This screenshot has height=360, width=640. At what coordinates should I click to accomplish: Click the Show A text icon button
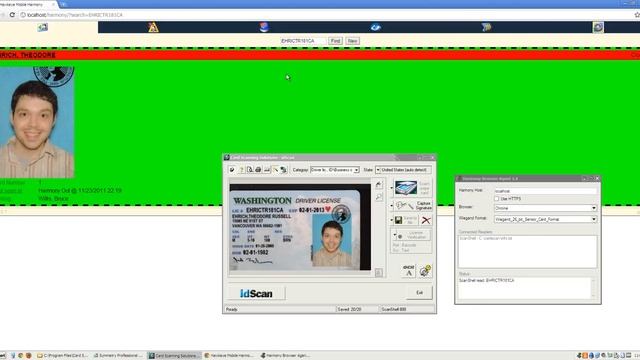pyautogui.click(x=409, y=271)
